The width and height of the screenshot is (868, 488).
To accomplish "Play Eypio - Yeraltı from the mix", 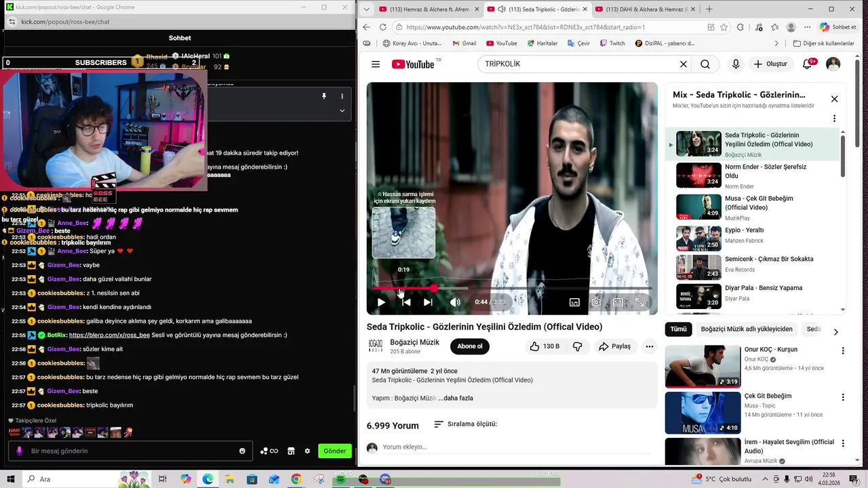I will coord(754,238).
